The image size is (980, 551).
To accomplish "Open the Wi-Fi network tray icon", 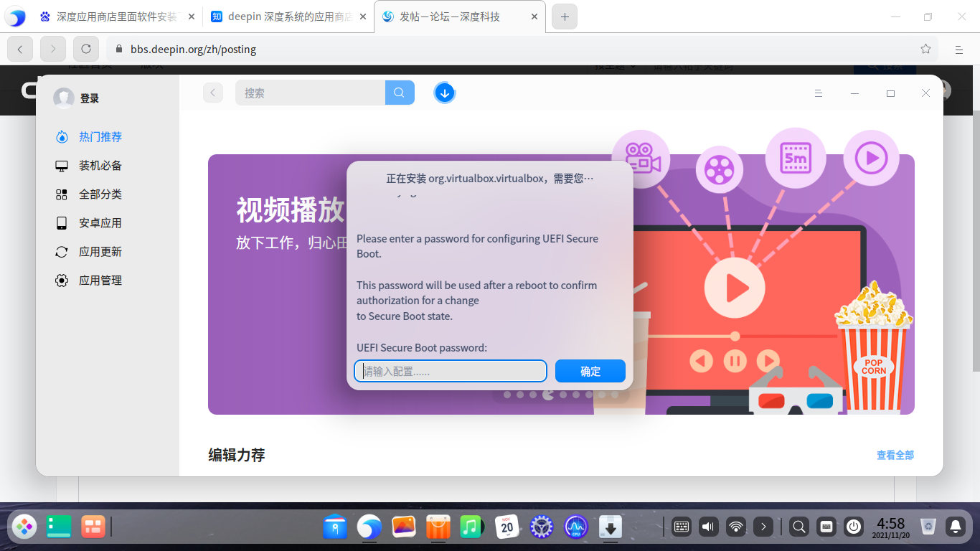I will point(736,527).
